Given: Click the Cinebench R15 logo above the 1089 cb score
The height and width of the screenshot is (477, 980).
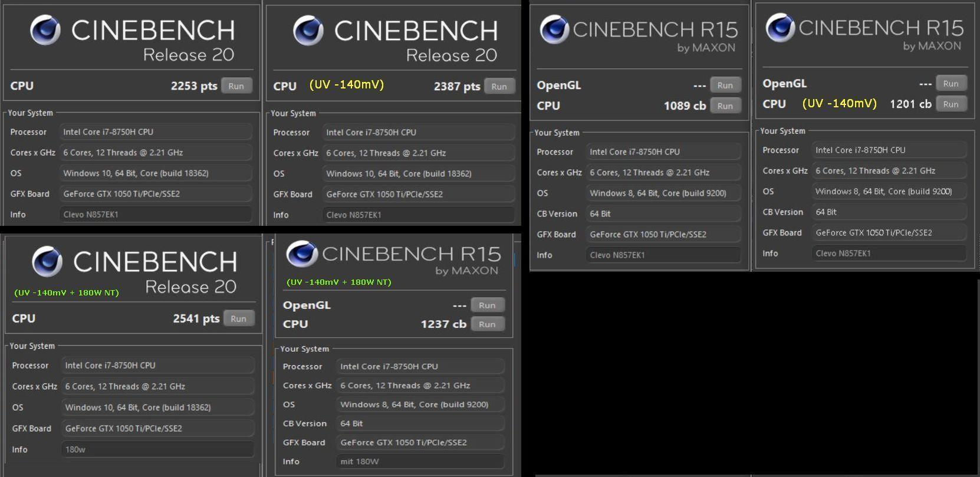Looking at the screenshot, I should [554, 29].
